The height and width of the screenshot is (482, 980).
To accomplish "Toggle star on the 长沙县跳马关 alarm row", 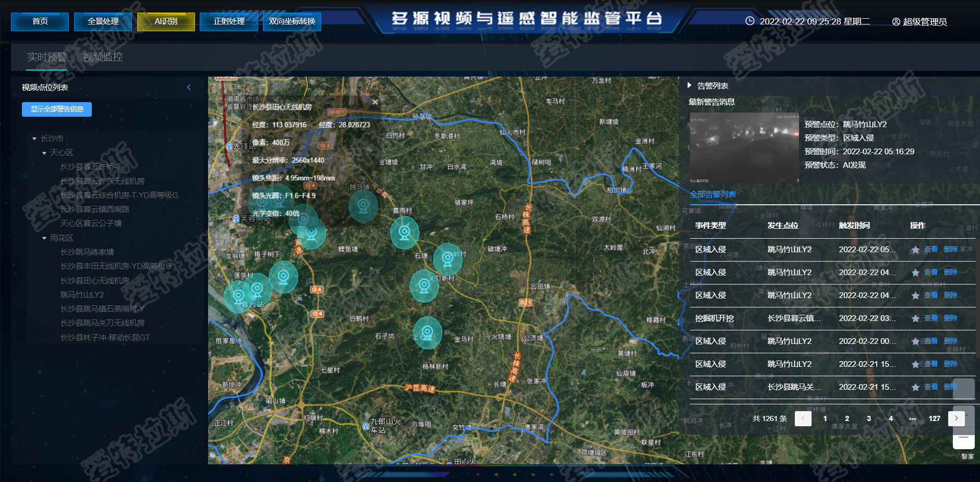I will (915, 387).
